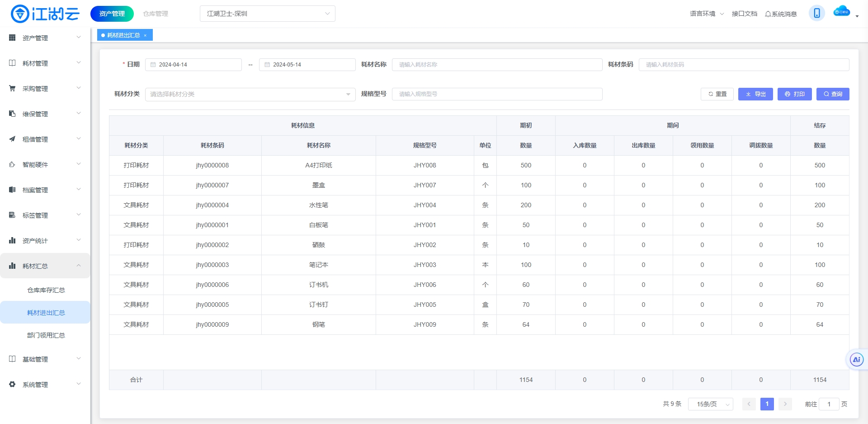The height and width of the screenshot is (424, 868).
Task: Go to next page arrow
Action: pyautogui.click(x=785, y=404)
